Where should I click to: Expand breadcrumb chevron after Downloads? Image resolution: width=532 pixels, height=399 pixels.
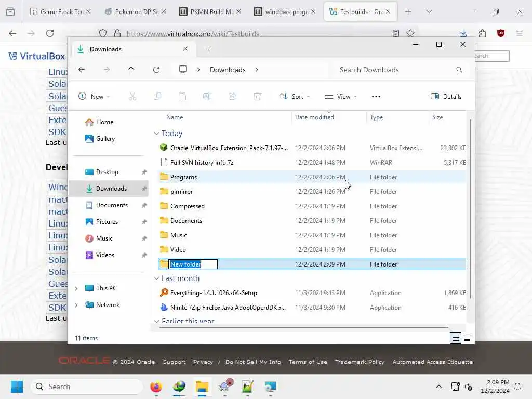click(x=257, y=70)
